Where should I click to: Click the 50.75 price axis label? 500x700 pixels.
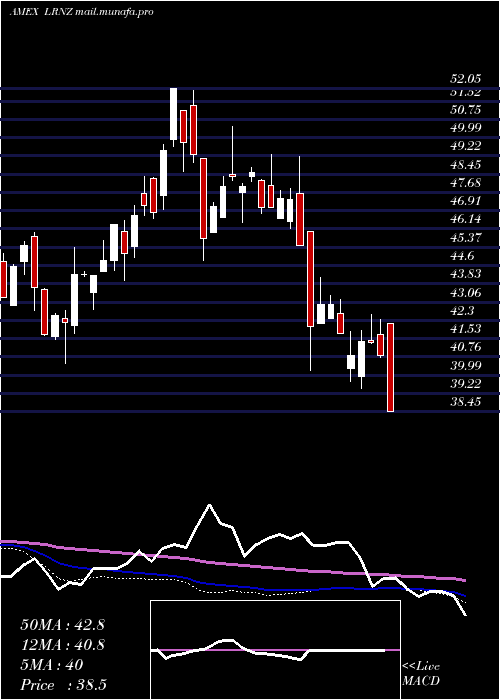point(466,109)
